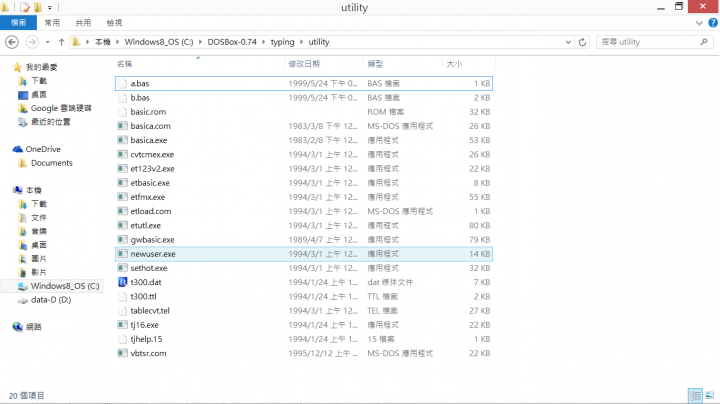The height and width of the screenshot is (404, 720).
Task: Expand the ribbon with chevron arrow
Action: click(699, 23)
